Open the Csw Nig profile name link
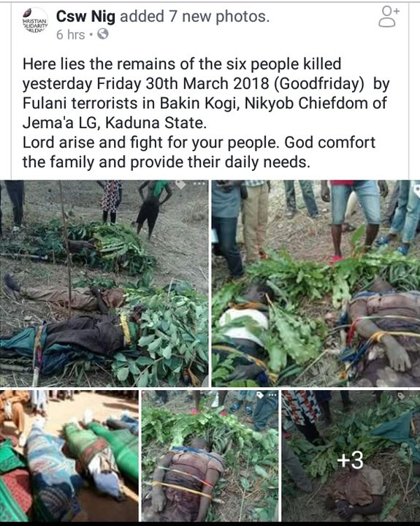420x526 pixels. (x=85, y=16)
